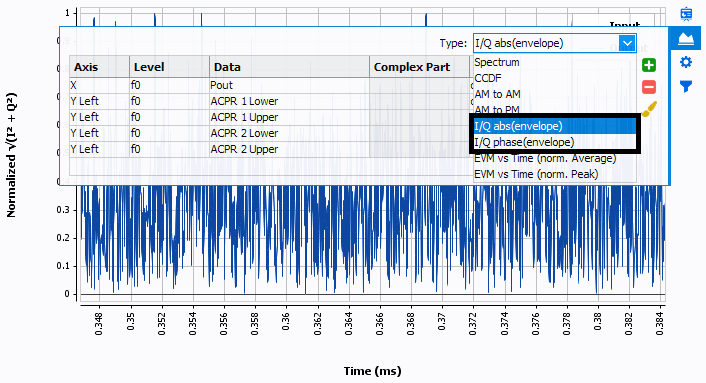Remove a row with the red minus icon

[x=649, y=87]
